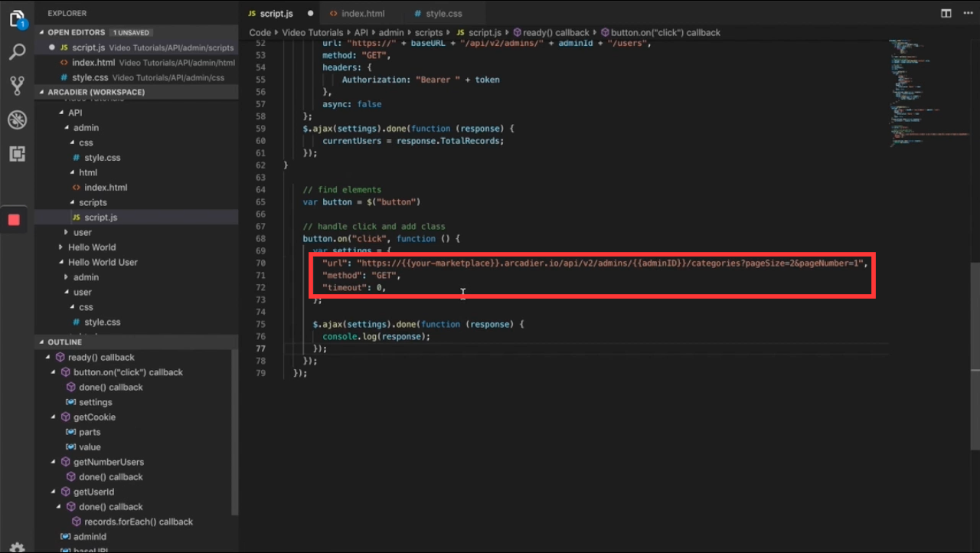980x553 pixels.
Task: Click line number 65 in the gutter
Action: click(260, 202)
